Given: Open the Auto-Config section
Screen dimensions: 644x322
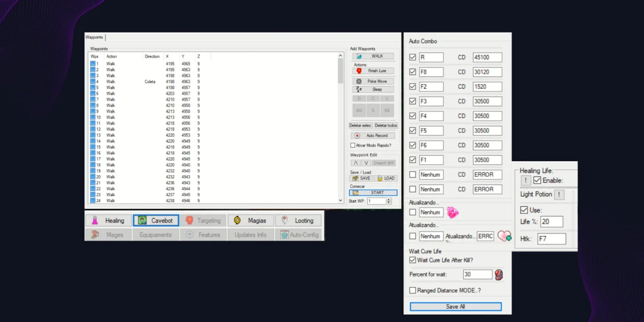Looking at the screenshot, I should [298, 235].
